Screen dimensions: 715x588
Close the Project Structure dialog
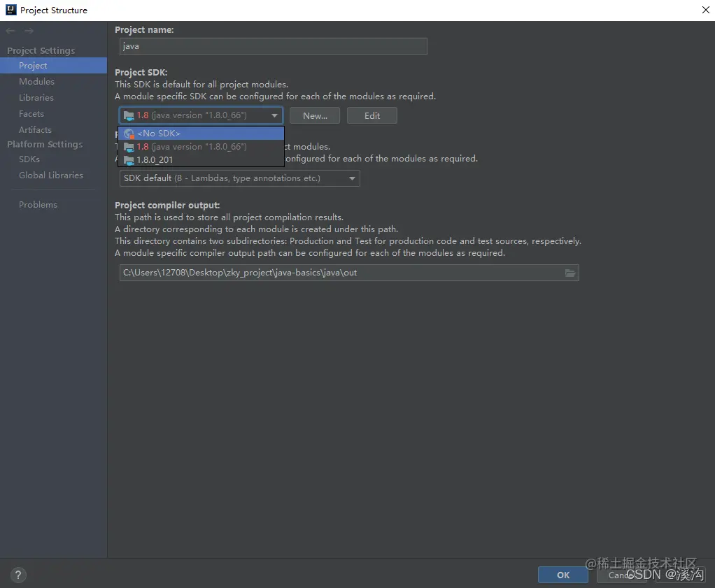pyautogui.click(x=705, y=10)
